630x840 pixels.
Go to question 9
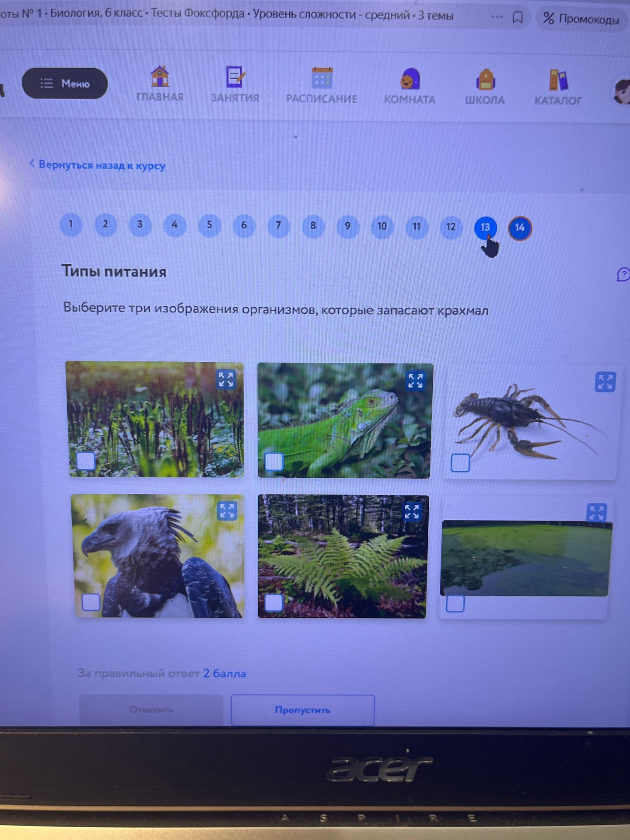tap(347, 227)
